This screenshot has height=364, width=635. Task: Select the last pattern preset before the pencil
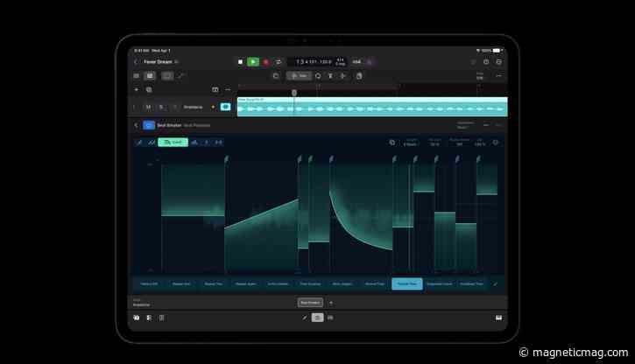click(472, 283)
